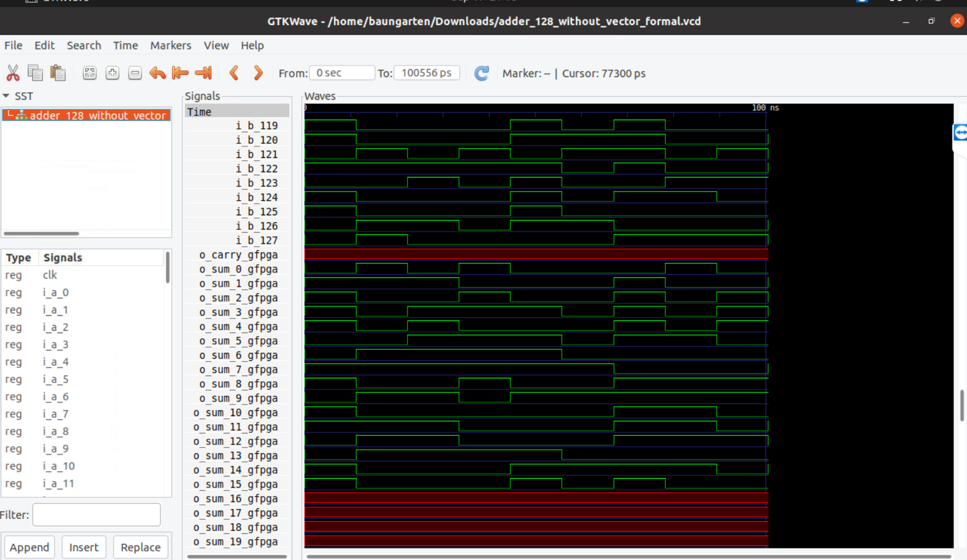Click the Reload waveform icon
Screen dimensions: 967x560
tap(481, 73)
